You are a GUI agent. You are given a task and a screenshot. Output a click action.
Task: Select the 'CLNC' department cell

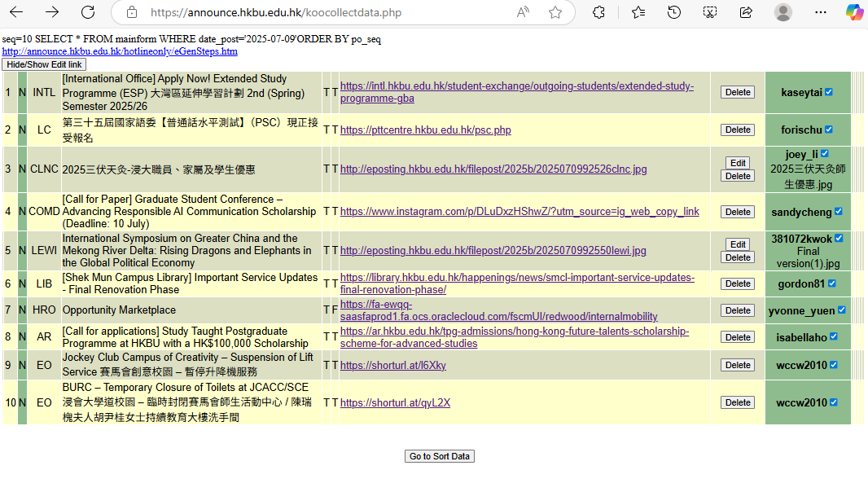44,169
